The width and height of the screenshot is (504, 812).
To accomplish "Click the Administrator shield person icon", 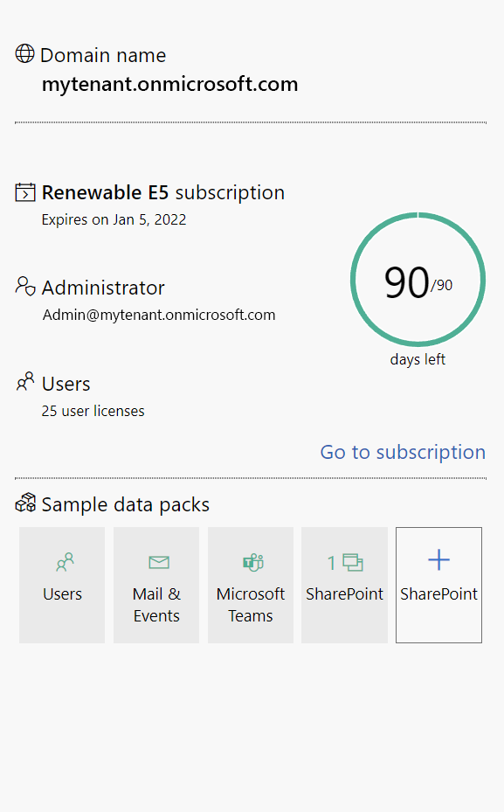I will point(24,287).
